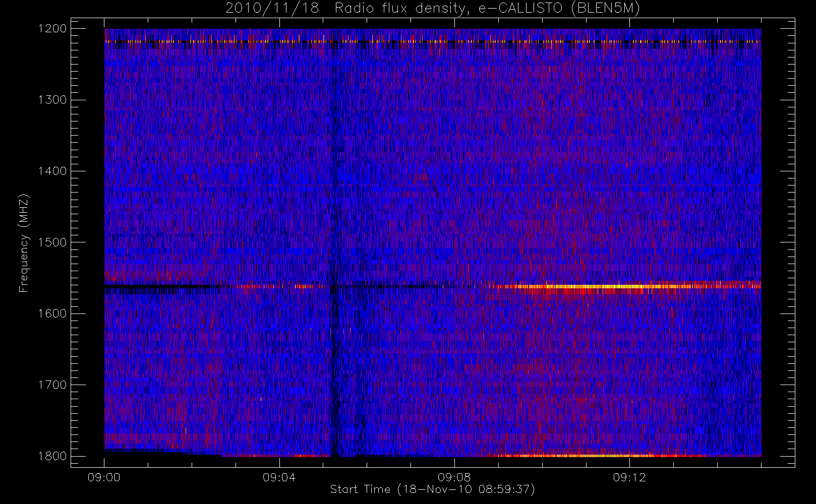Viewport: 816px width, 504px height.
Task: Click the 1800 frequency axis label
Action: pyautogui.click(x=52, y=456)
